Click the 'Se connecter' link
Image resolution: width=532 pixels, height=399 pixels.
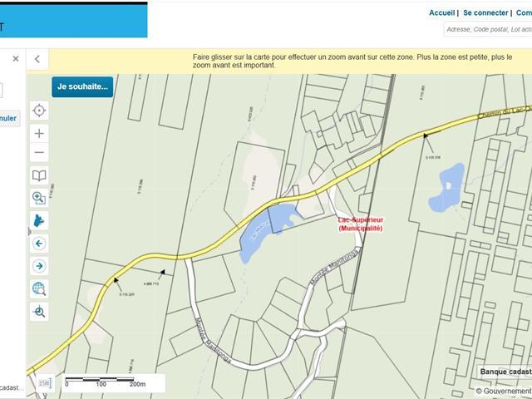pos(485,13)
